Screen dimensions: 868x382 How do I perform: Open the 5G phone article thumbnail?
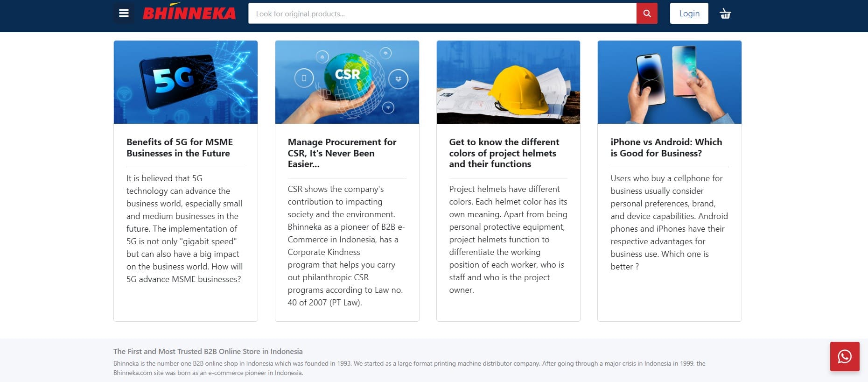(186, 82)
